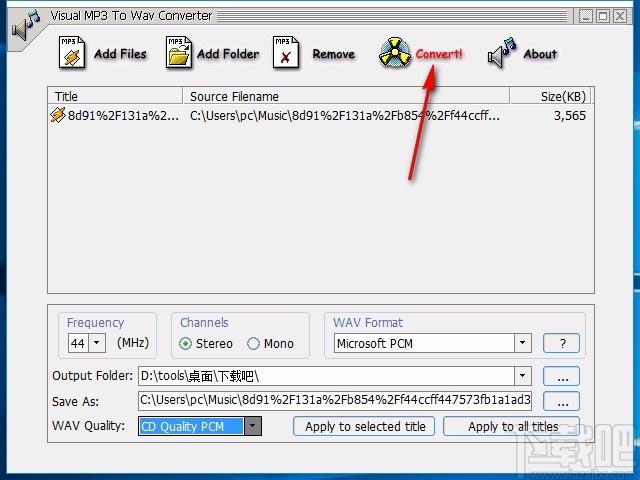Click Apply to selected title button

pos(365,426)
